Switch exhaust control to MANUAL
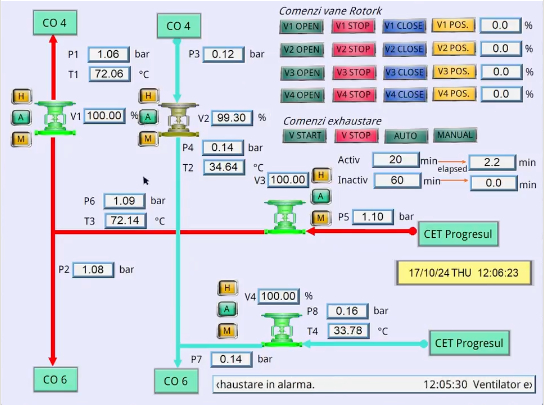Image resolution: width=544 pixels, height=405 pixels. pos(455,135)
